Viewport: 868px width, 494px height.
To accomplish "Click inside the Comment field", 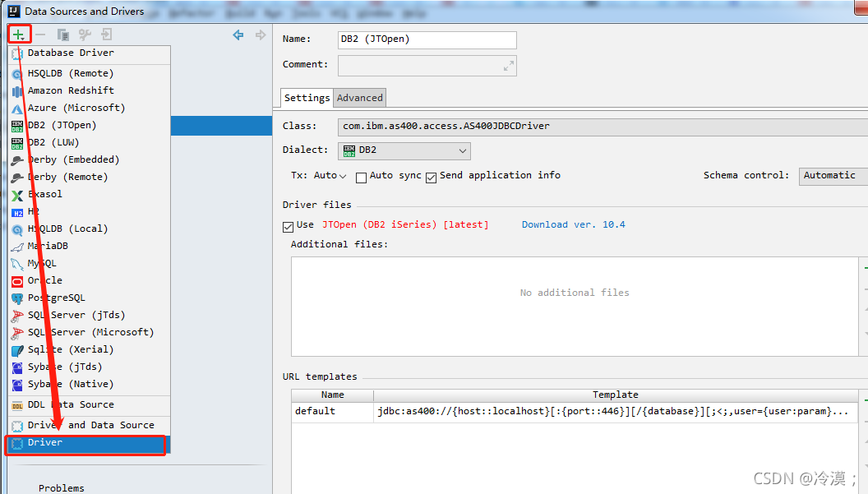I will coord(427,66).
